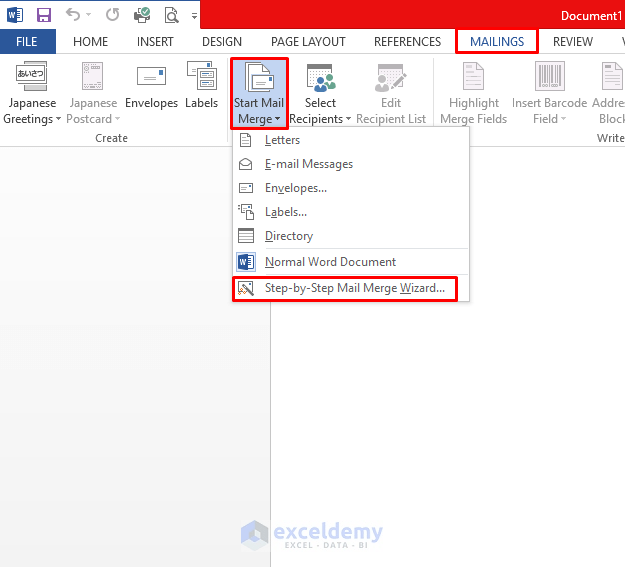The width and height of the screenshot is (625, 567).
Task: Open Print Preview from quick access toolbar
Action: click(171, 15)
